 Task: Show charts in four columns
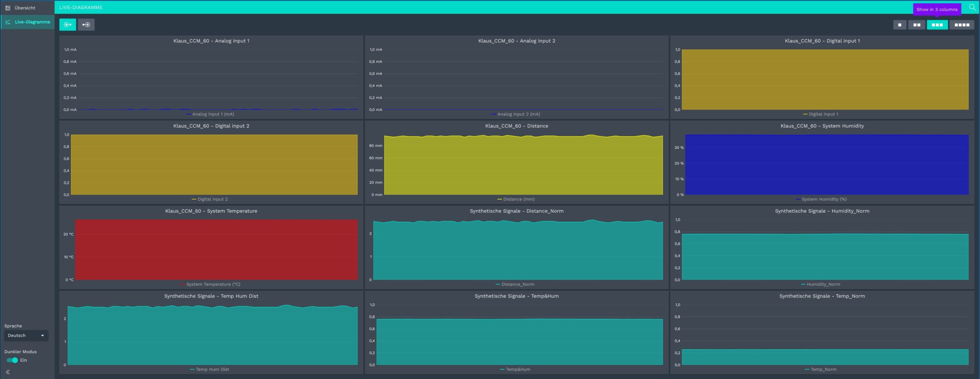click(x=962, y=25)
